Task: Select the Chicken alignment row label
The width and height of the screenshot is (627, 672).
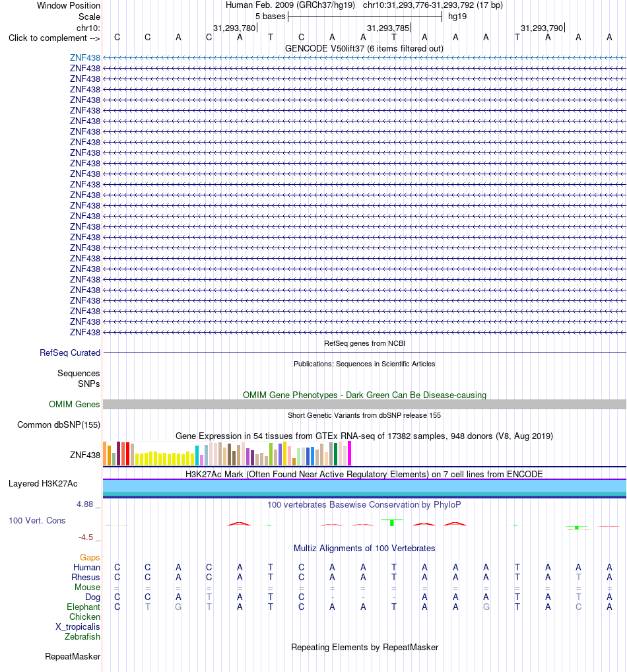Action: click(85, 617)
